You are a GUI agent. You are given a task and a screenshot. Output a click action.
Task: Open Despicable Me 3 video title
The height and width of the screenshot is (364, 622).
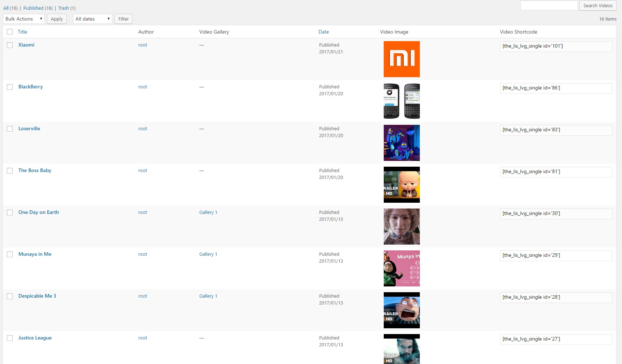[x=37, y=296]
